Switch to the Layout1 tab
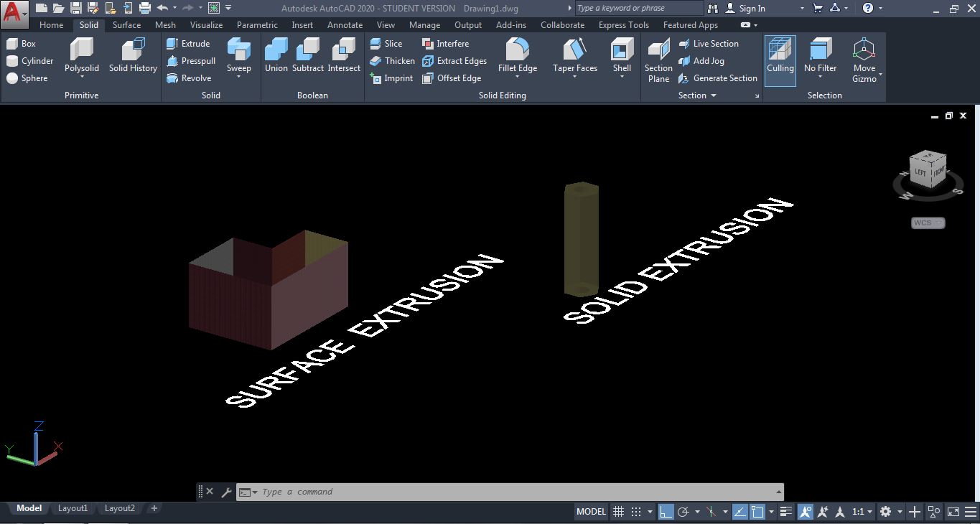 pos(73,507)
